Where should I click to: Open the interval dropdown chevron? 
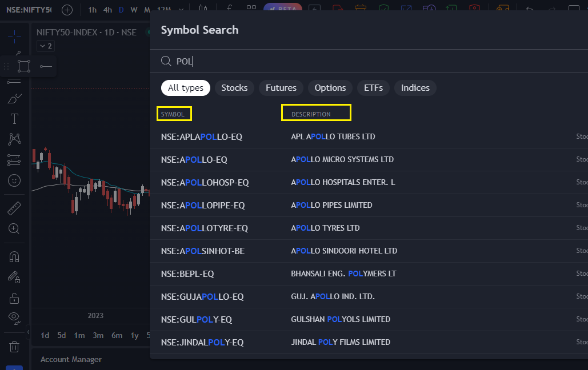coord(181,10)
